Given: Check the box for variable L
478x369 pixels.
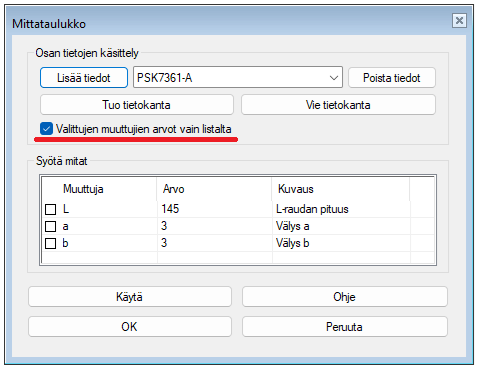Looking at the screenshot, I should pyautogui.click(x=50, y=209).
